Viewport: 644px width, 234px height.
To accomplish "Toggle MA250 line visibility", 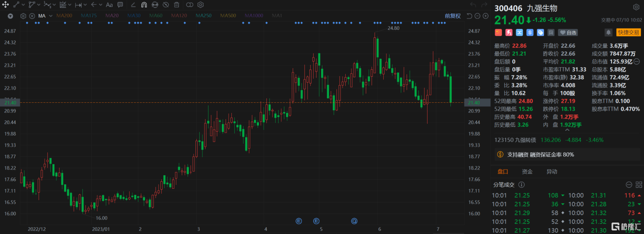I will [x=204, y=16].
